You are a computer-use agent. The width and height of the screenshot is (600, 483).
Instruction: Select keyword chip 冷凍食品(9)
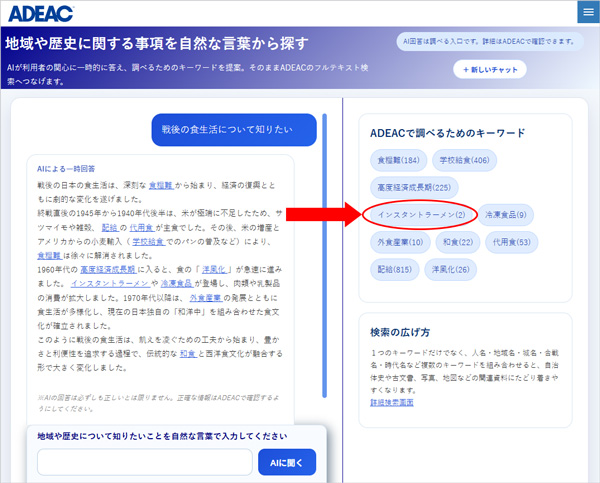click(x=505, y=215)
